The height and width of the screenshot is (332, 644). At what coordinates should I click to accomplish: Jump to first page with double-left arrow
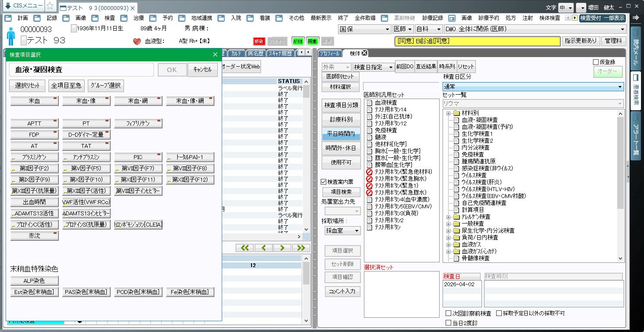pos(245,248)
